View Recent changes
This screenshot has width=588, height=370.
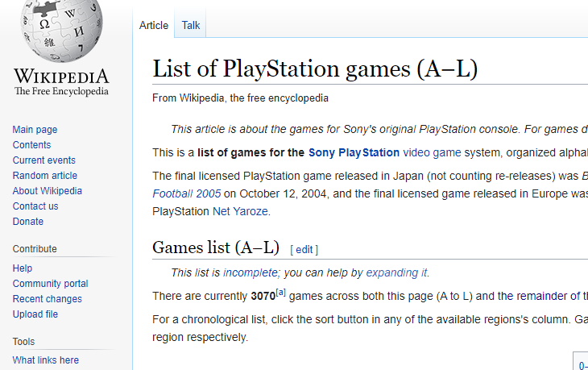(48, 299)
